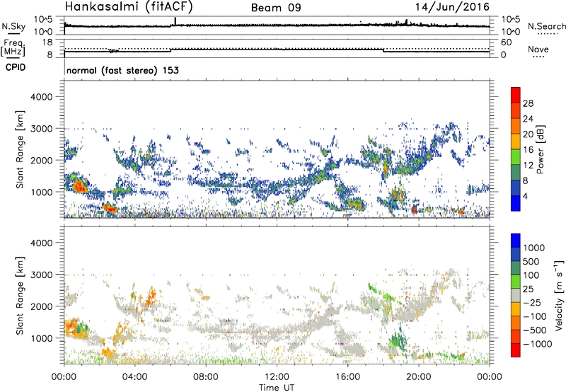Click the date '14/Jun/2016'
The width and height of the screenshot is (566, 392).
[452, 7]
